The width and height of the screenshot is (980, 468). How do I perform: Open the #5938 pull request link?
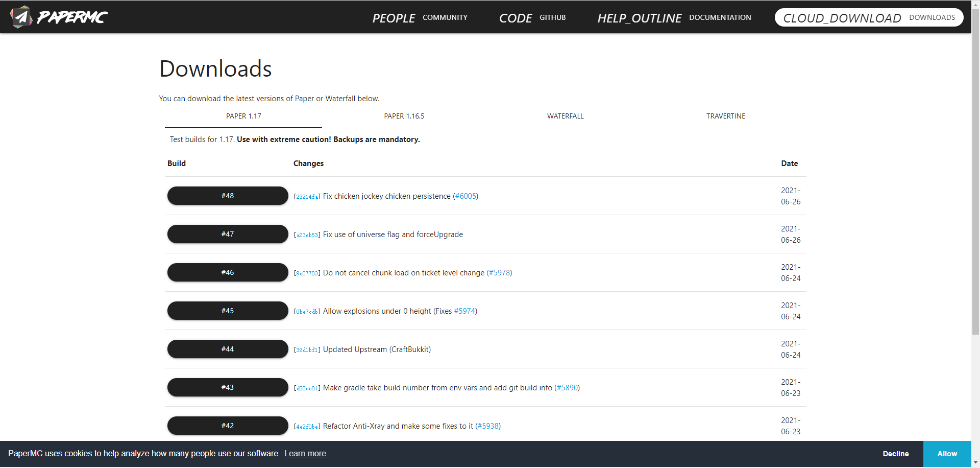(488, 426)
